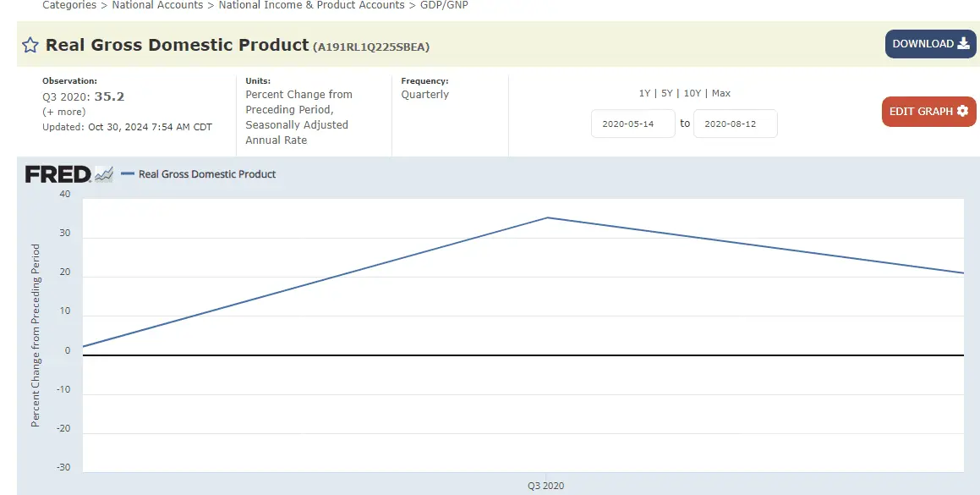Click the start date field 2020-05-14
This screenshot has width=980, height=495.
[632, 124]
